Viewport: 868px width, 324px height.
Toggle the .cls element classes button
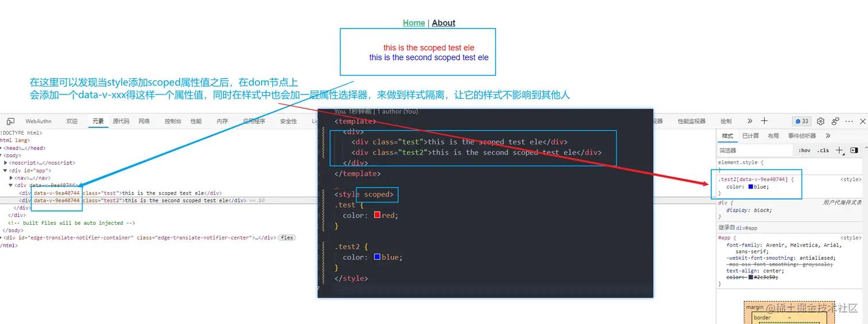(823, 150)
